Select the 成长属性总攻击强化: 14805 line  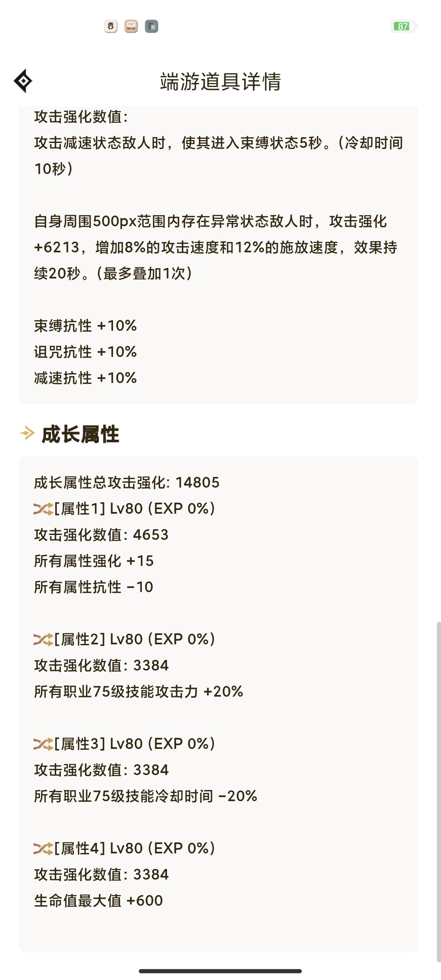127,483
